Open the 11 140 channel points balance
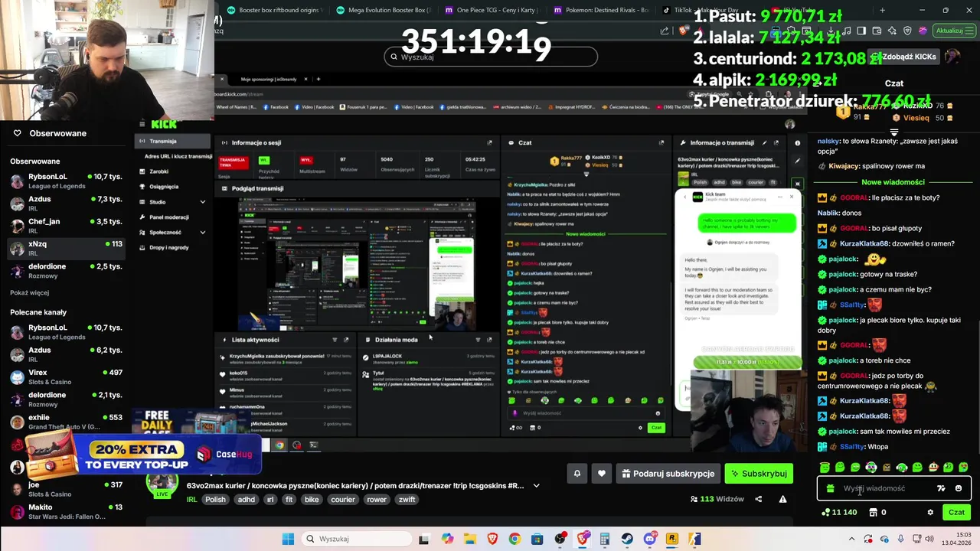Viewport: 980px width, 551px height. click(838, 512)
